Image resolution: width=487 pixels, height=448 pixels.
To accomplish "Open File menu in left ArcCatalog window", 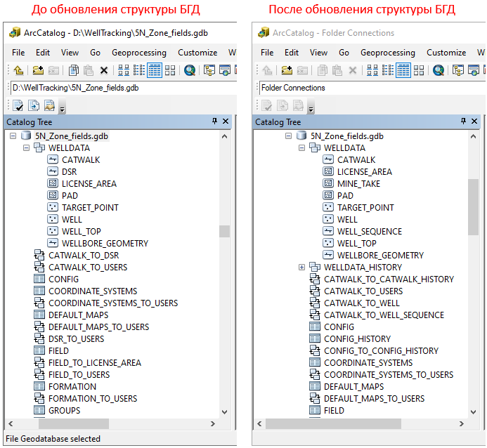I will 18,53.
